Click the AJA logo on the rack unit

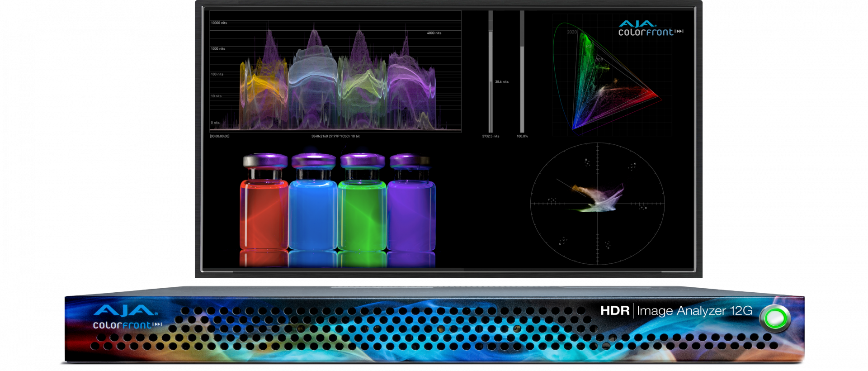click(x=125, y=311)
